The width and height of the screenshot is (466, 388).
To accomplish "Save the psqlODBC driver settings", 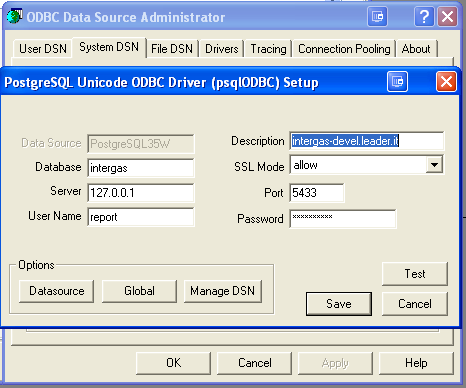I will (339, 304).
